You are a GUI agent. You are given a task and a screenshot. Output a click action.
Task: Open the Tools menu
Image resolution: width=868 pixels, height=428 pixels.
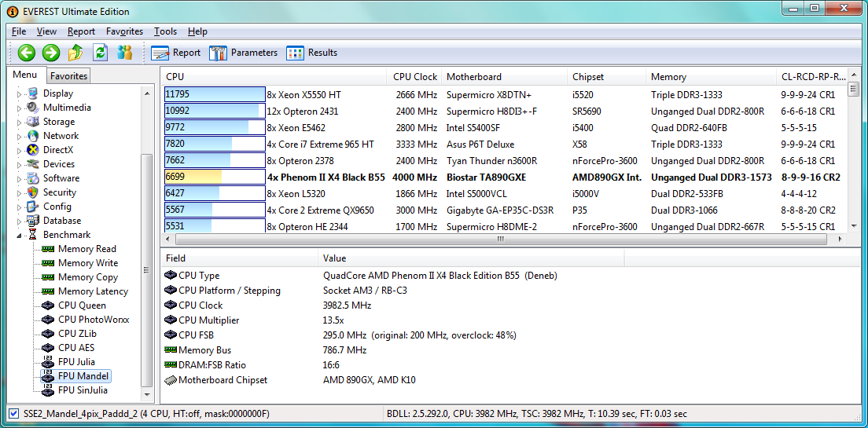[x=166, y=31]
